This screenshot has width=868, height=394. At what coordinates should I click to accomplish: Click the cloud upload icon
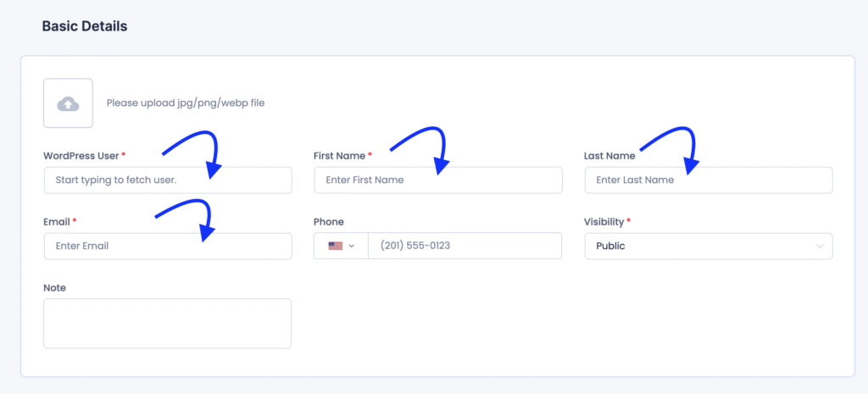coord(68,103)
